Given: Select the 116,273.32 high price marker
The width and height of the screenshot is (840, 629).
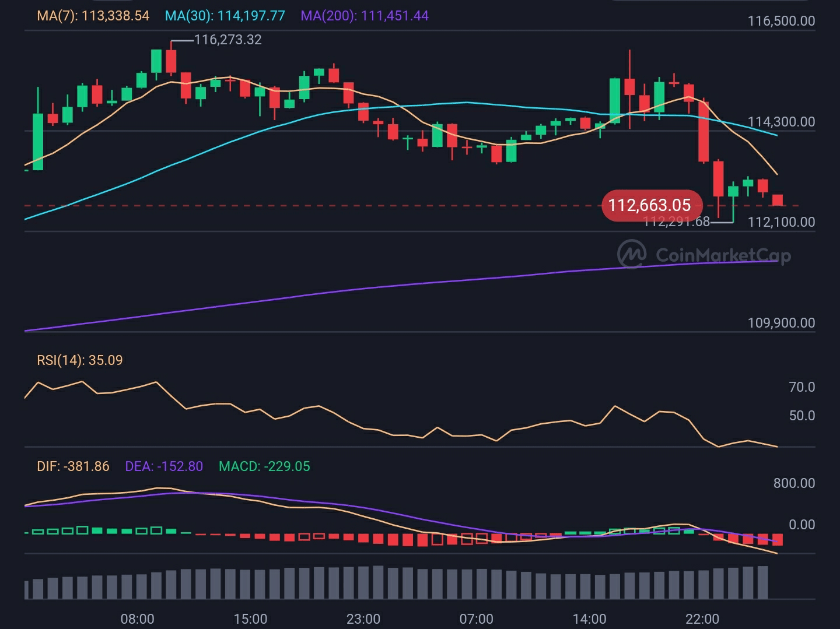Looking at the screenshot, I should (228, 40).
